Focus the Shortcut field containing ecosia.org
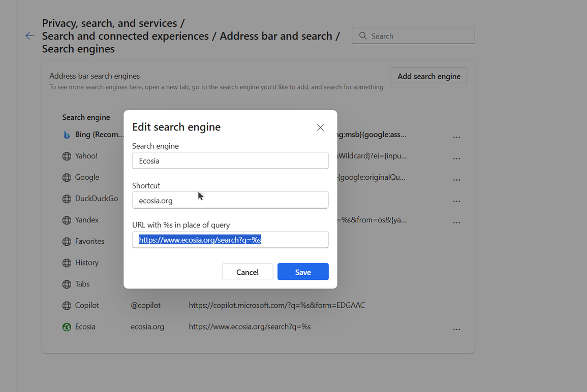 [230, 200]
